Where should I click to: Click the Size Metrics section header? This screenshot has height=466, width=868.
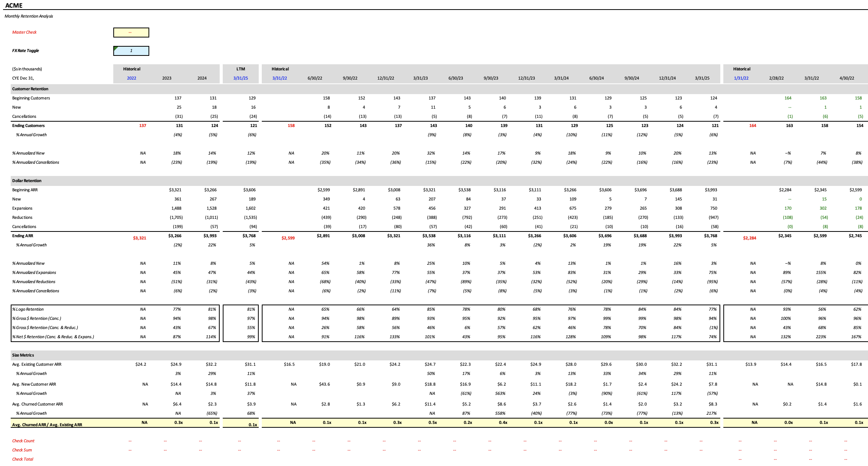click(x=23, y=355)
